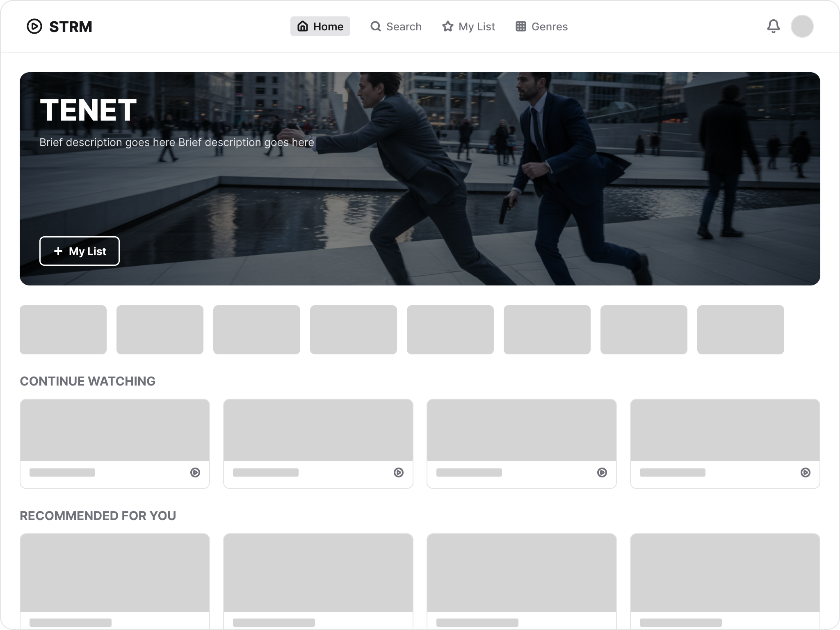Open the TENET hero banner image
Image resolution: width=840 pixels, height=630 pixels.
click(420, 179)
